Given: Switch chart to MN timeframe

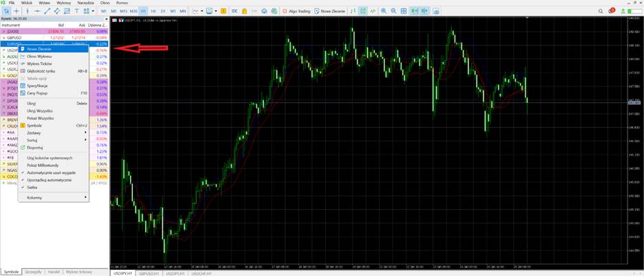Looking at the screenshot, I should point(183,11).
